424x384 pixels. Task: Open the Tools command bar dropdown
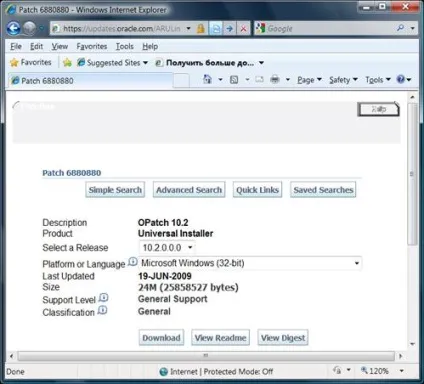378,80
